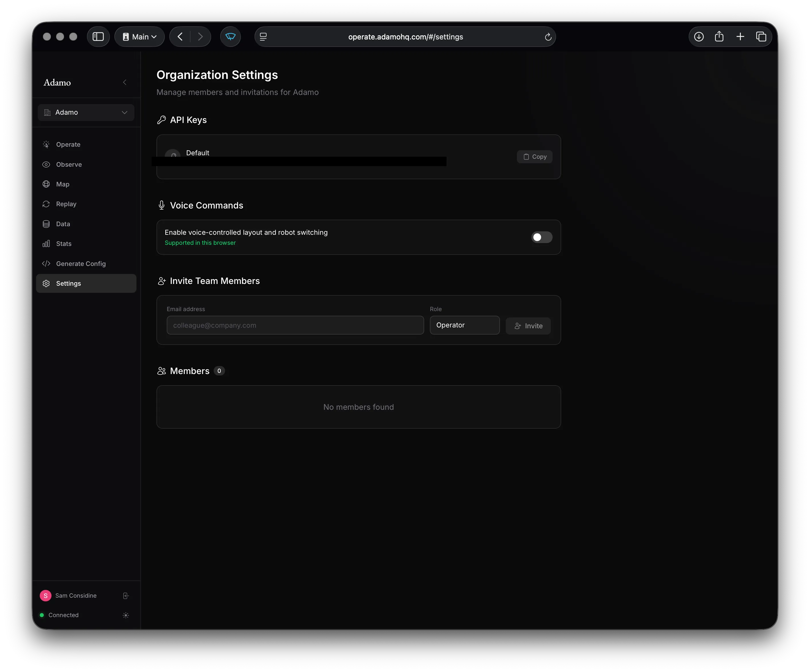Go to Observe in the sidebar
810x672 pixels.
tap(86, 165)
